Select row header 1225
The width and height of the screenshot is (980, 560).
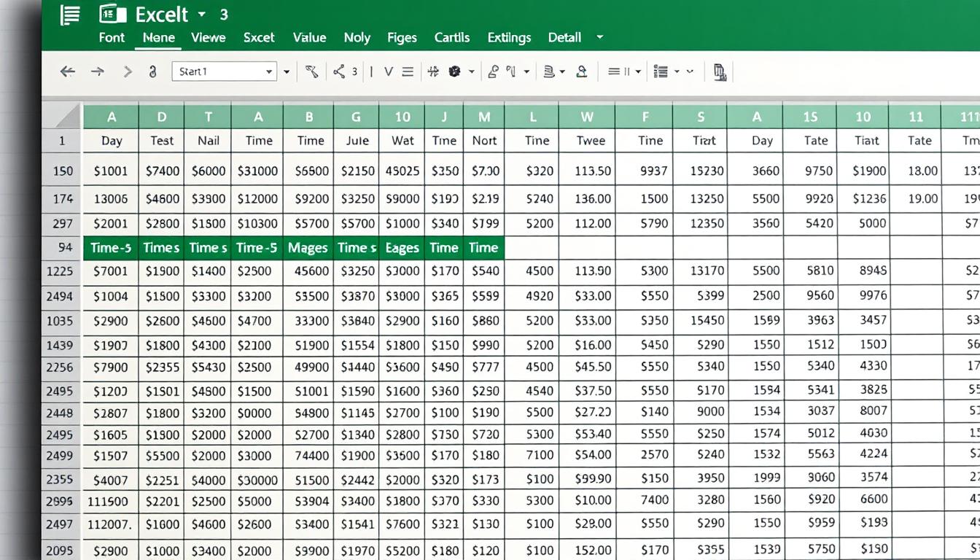click(62, 271)
